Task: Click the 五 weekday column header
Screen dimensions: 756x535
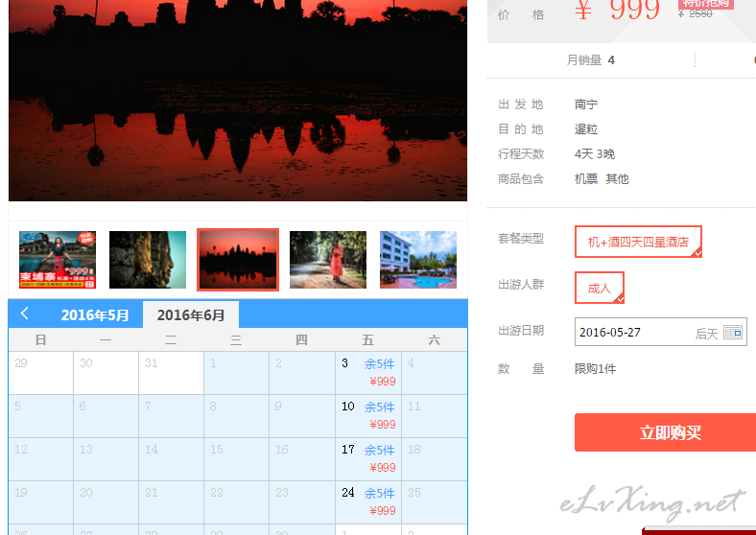Action: click(367, 340)
